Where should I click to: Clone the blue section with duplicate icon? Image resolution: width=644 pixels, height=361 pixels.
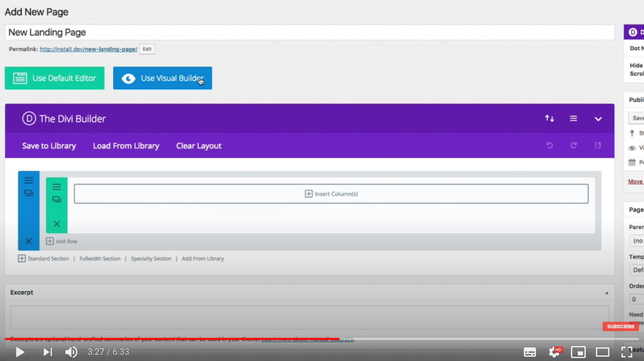[x=29, y=192]
